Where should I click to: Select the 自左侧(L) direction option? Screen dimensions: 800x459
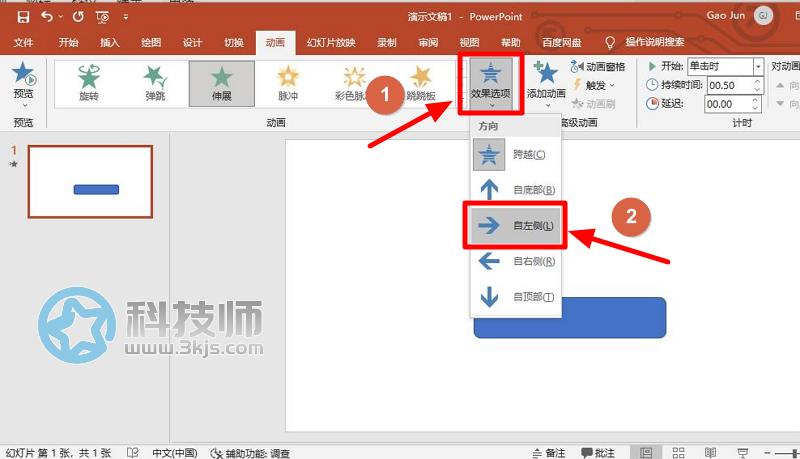pos(516,225)
